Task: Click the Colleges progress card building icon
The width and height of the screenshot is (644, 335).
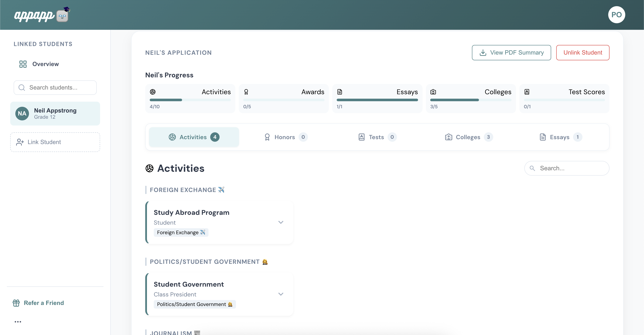Action: [x=433, y=92]
